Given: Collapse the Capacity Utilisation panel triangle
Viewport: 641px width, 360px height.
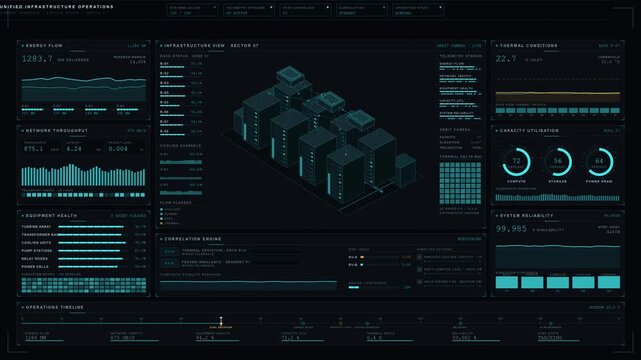Looking at the screenshot, I should tap(497, 131).
